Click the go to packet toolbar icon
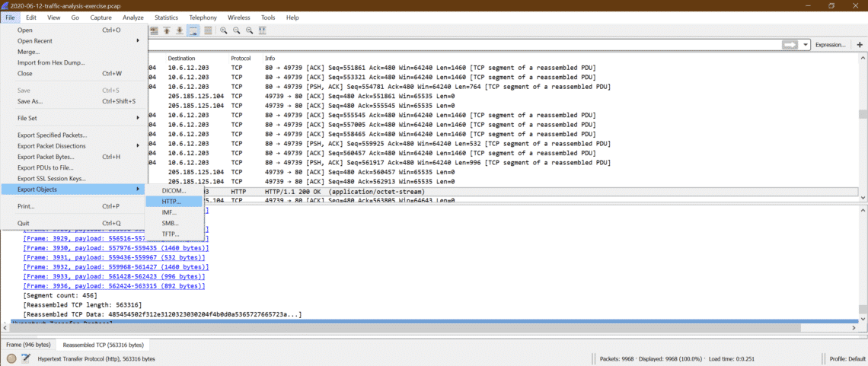The image size is (868, 366). point(154,30)
